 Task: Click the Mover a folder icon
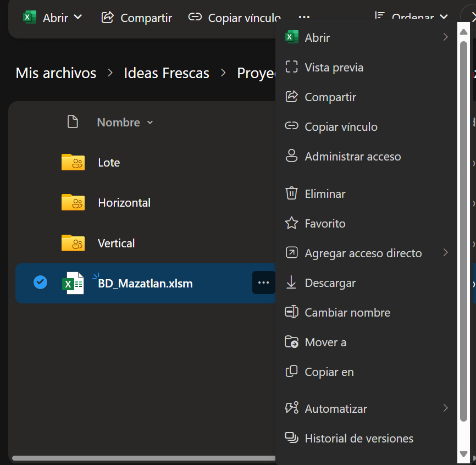291,342
